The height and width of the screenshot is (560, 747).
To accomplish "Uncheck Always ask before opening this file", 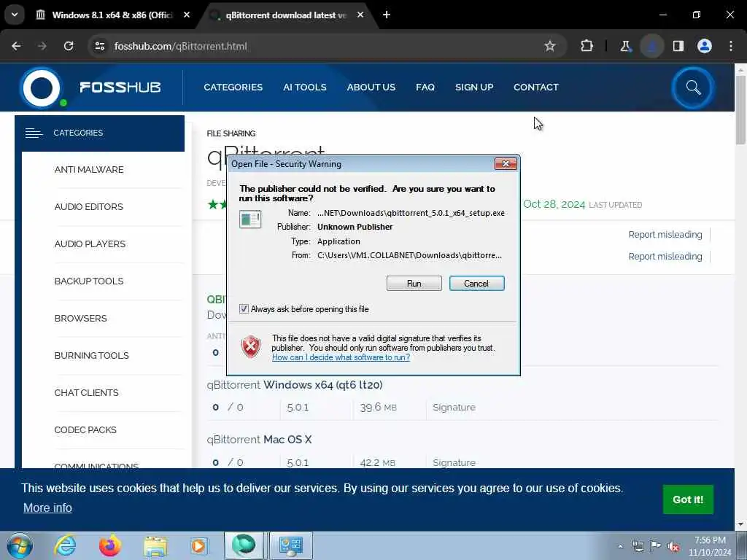I will coord(244,309).
